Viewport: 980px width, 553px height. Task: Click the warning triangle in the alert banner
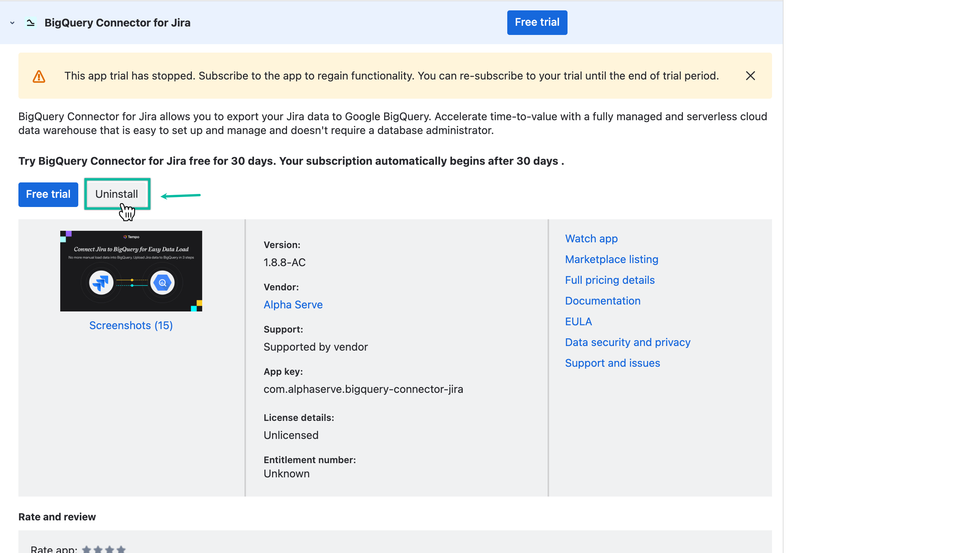(x=40, y=76)
